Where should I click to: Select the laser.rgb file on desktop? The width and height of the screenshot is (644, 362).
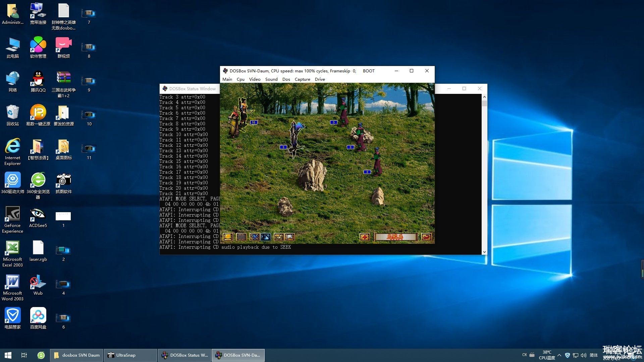tap(38, 251)
